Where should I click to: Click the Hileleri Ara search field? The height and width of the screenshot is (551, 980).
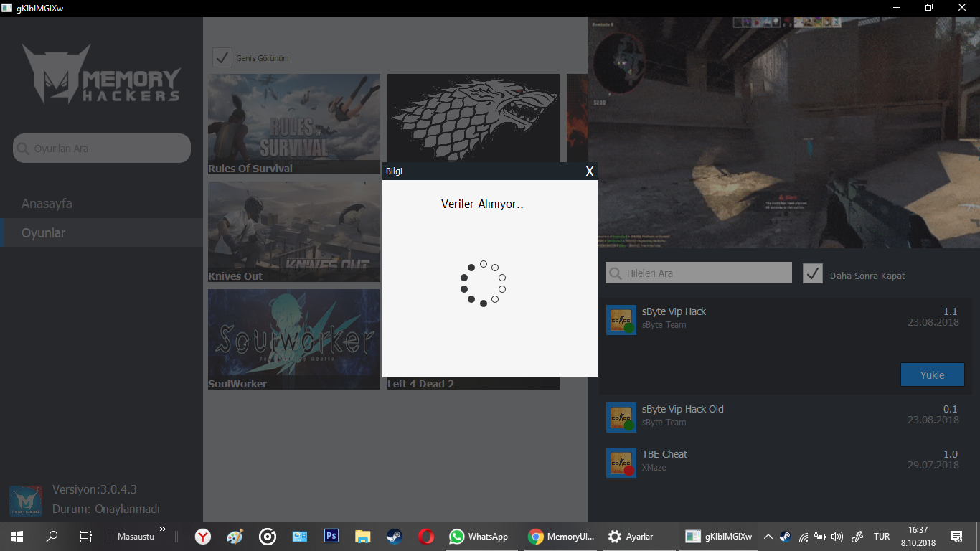[699, 273]
